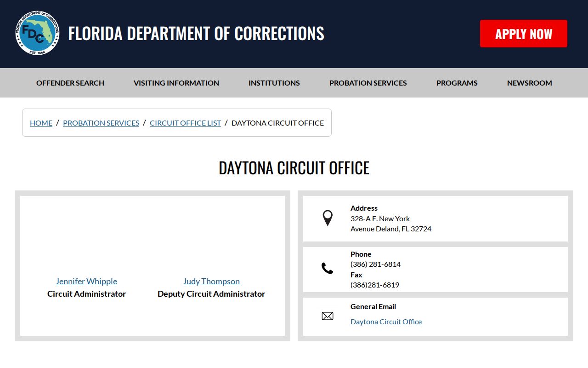Click the Phone label

[x=361, y=254]
